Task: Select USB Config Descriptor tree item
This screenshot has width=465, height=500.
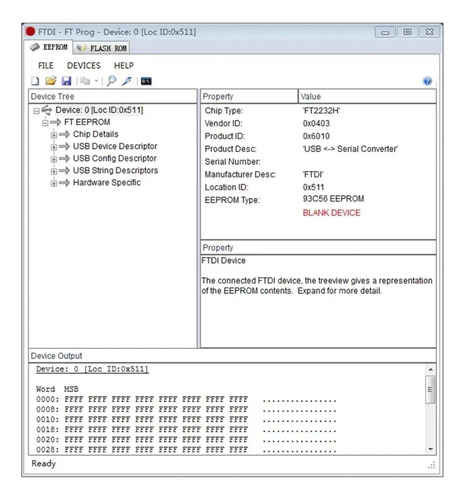Action: (115, 158)
